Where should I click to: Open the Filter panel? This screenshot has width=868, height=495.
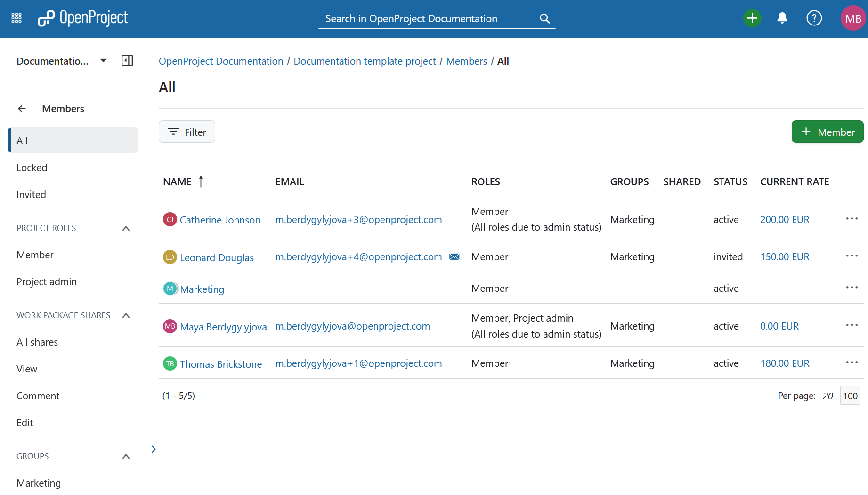pos(187,132)
